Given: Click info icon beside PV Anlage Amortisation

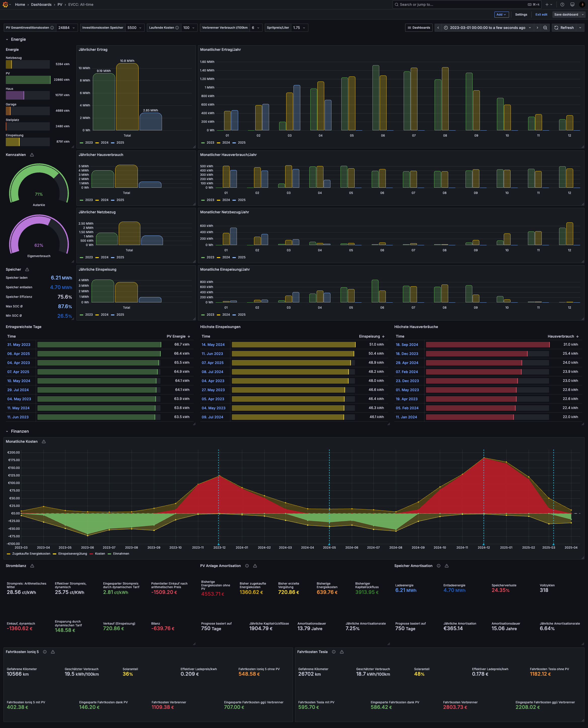Looking at the screenshot, I should click(x=247, y=566).
